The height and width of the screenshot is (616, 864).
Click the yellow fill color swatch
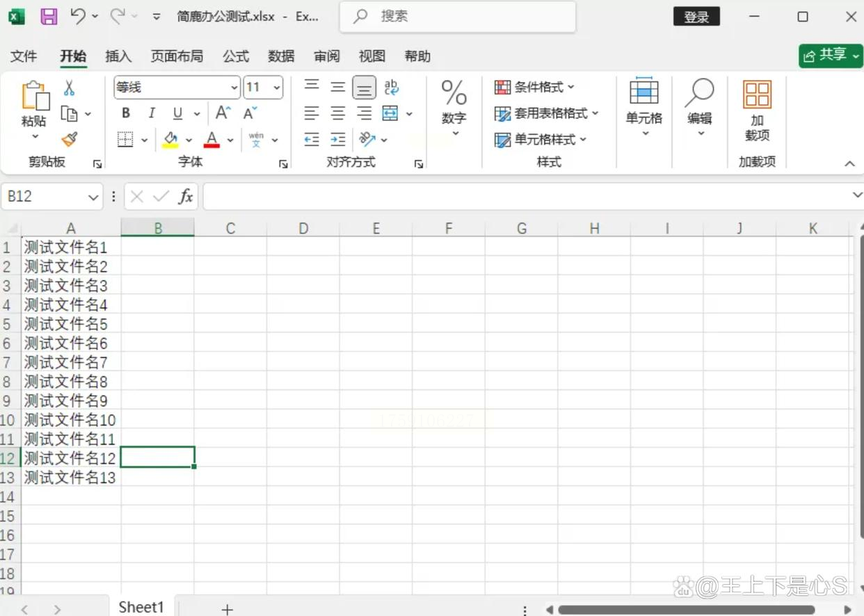pyautogui.click(x=170, y=140)
